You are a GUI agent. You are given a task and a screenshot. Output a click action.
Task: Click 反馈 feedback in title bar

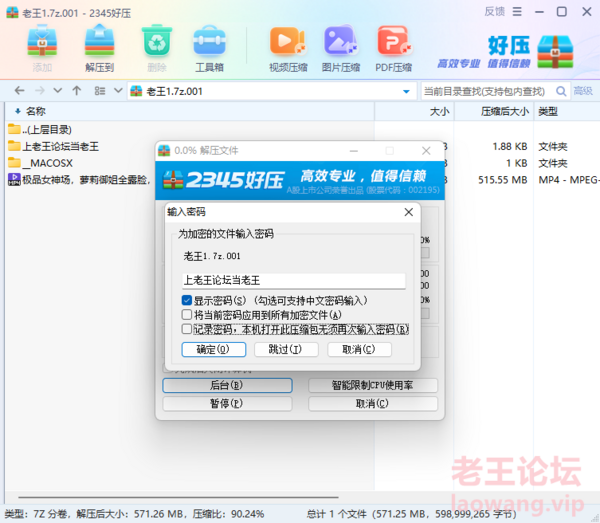click(495, 12)
